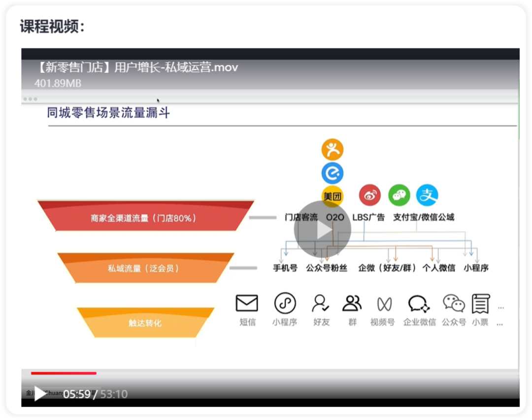532x420 pixels.
Task: Click the yellow 美团 icon
Action: pos(332,196)
